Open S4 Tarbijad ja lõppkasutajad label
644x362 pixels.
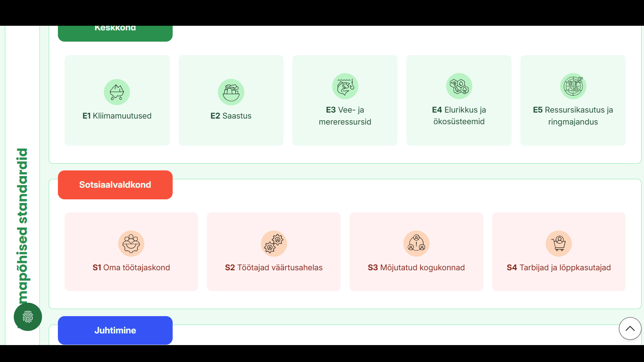click(559, 267)
